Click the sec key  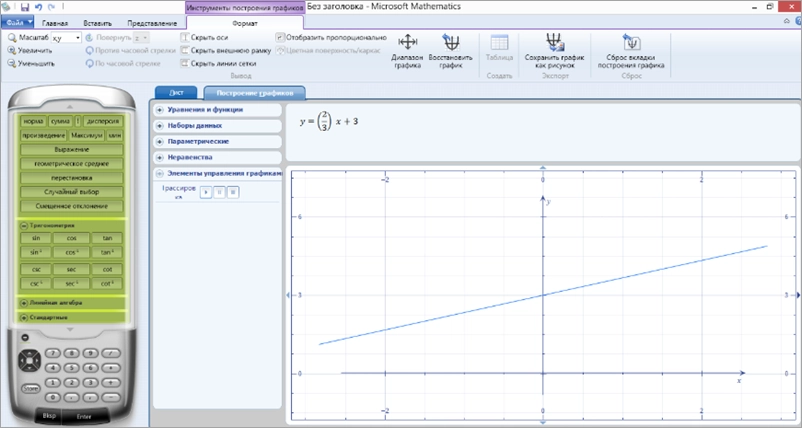[72, 269]
